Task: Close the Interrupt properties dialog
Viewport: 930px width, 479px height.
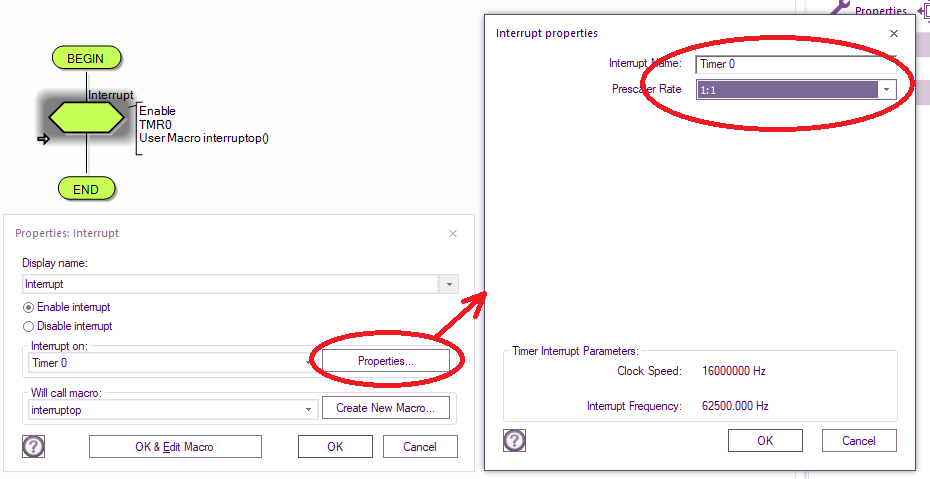Action: click(x=894, y=34)
